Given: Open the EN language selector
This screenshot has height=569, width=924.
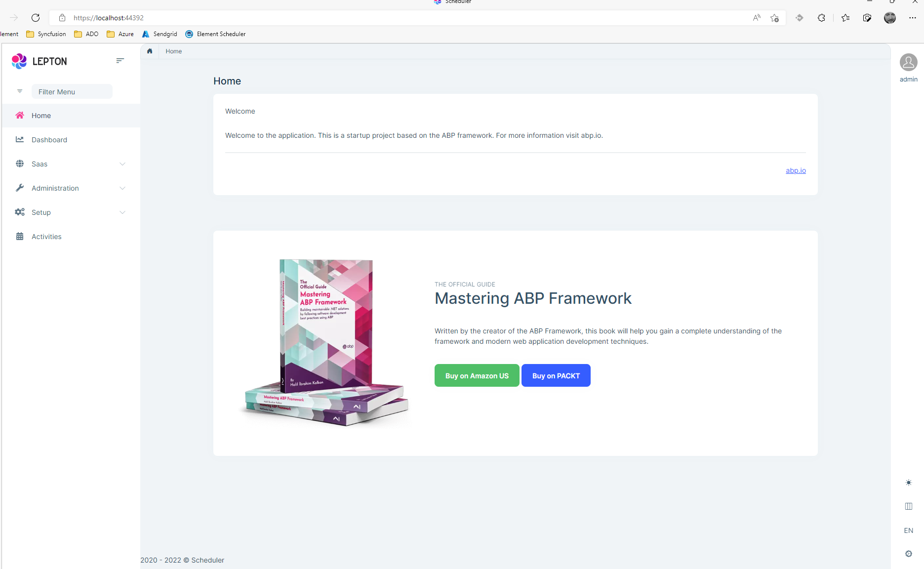Looking at the screenshot, I should click(908, 530).
